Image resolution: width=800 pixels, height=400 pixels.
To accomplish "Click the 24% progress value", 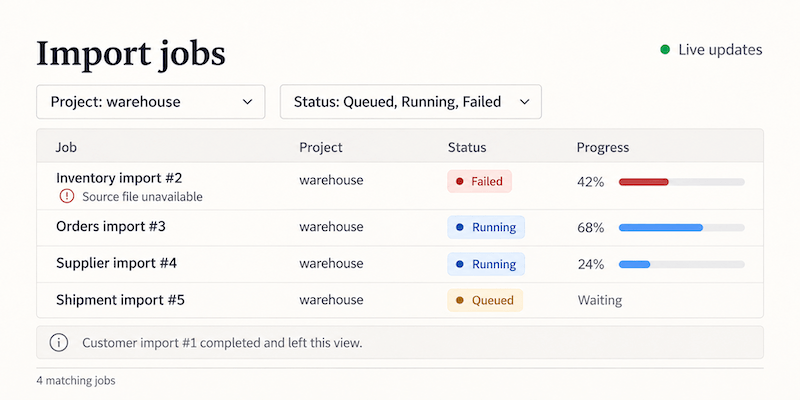I will click(590, 264).
